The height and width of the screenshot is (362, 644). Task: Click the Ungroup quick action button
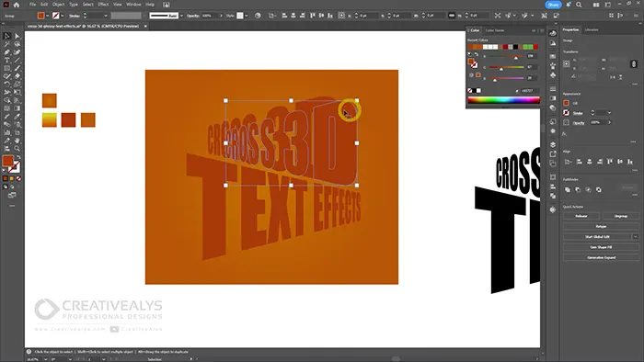[x=621, y=216]
